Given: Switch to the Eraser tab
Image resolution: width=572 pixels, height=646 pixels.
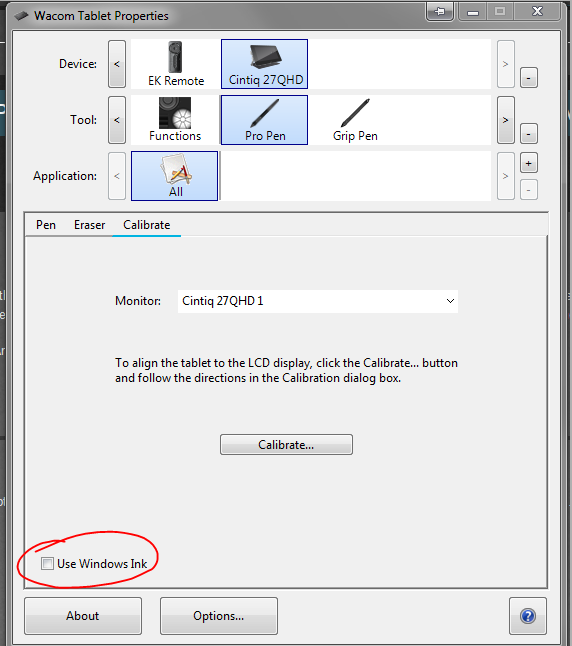Looking at the screenshot, I should [x=89, y=225].
